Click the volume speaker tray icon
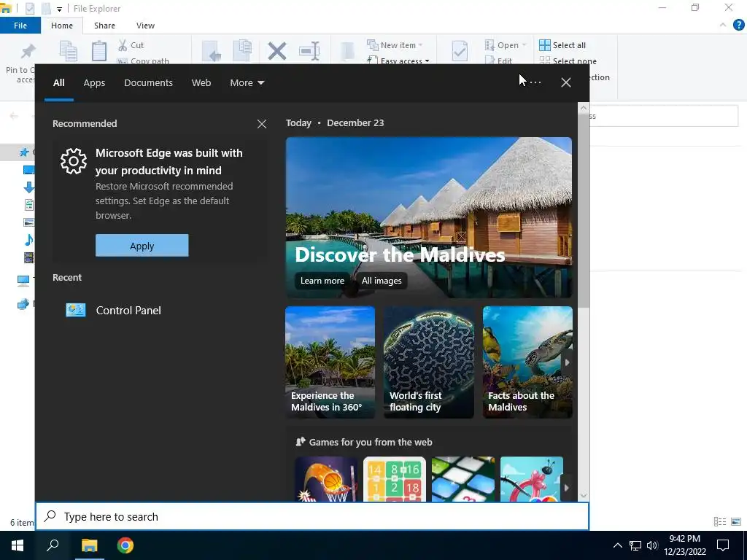The width and height of the screenshot is (747, 560). (652, 545)
